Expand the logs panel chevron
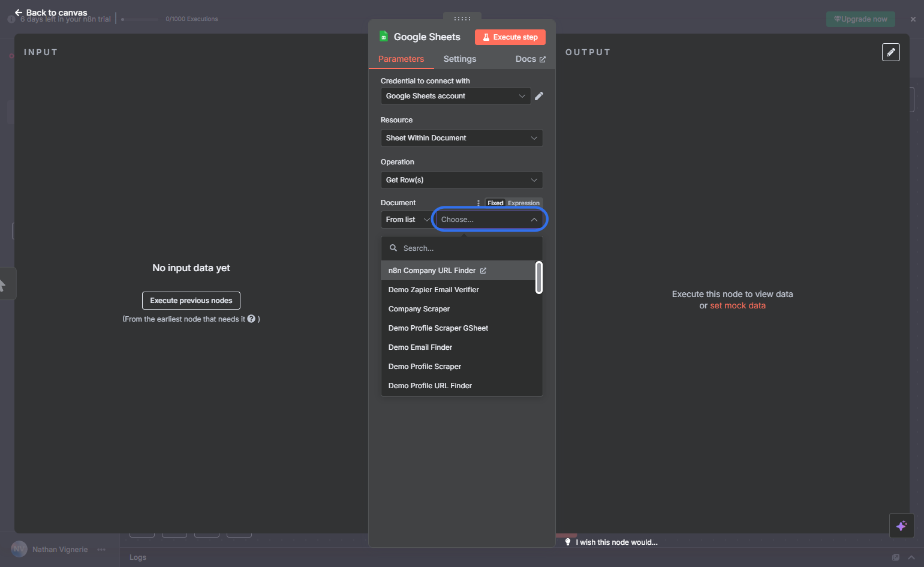The height and width of the screenshot is (567, 924). point(911,557)
